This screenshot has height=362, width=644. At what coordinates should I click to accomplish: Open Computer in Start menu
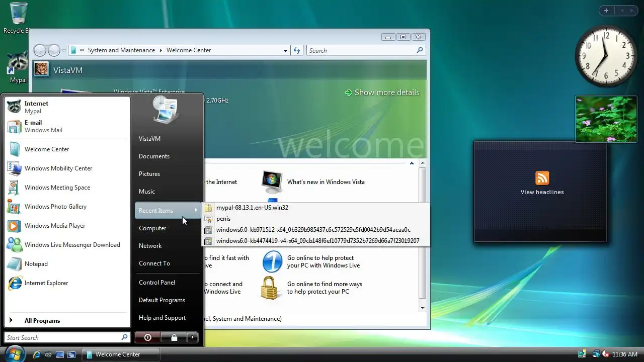[168, 228]
